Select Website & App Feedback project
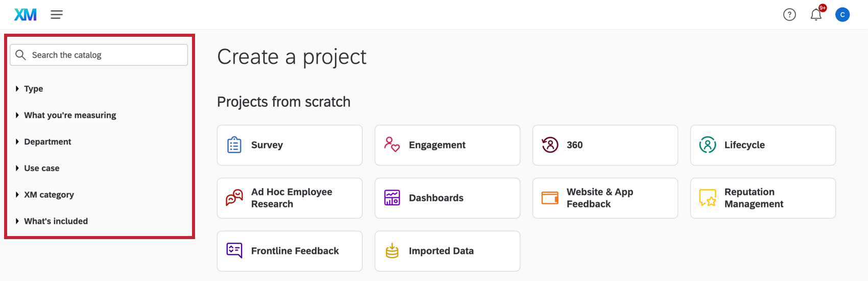Viewport: 868px width, 281px height. (605, 198)
